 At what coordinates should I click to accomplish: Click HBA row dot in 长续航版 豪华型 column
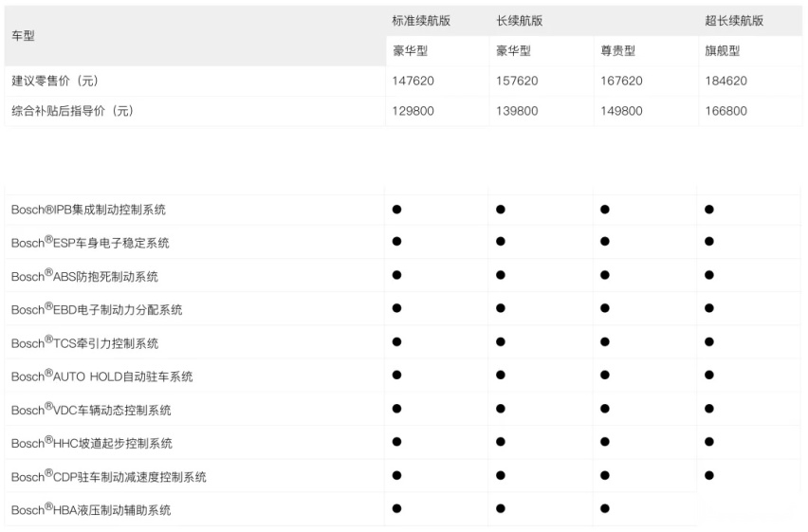pos(501,508)
